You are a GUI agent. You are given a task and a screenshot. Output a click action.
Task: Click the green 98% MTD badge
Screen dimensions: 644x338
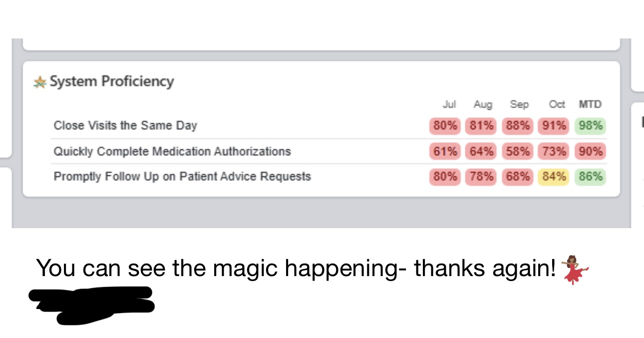(x=591, y=126)
